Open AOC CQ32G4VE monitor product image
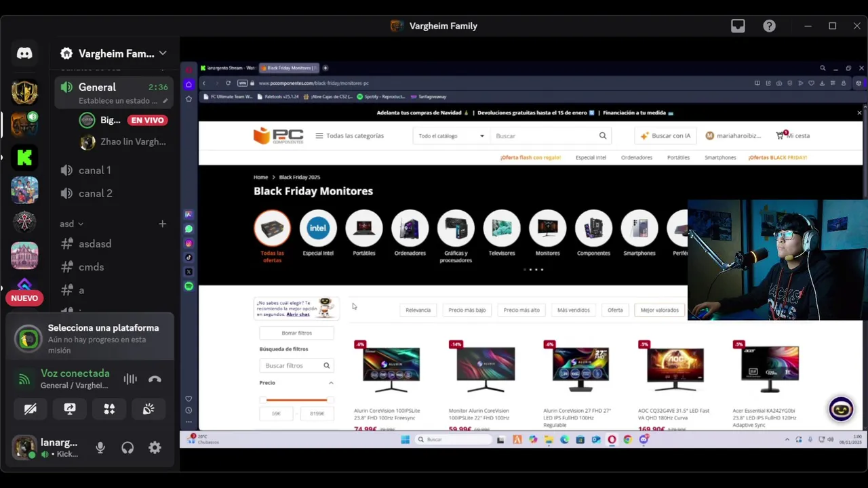This screenshot has width=868, height=488. (675, 369)
